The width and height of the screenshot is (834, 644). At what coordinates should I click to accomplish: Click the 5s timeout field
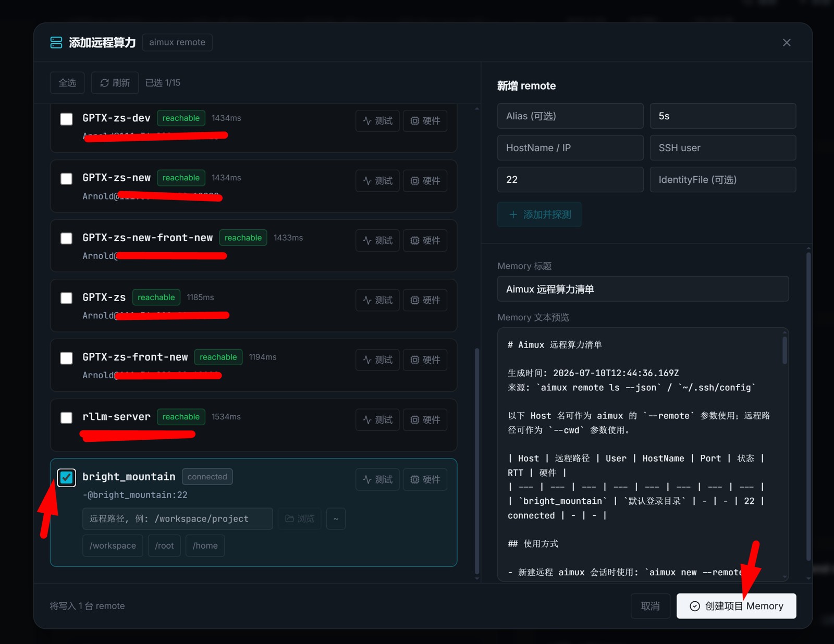[723, 116]
